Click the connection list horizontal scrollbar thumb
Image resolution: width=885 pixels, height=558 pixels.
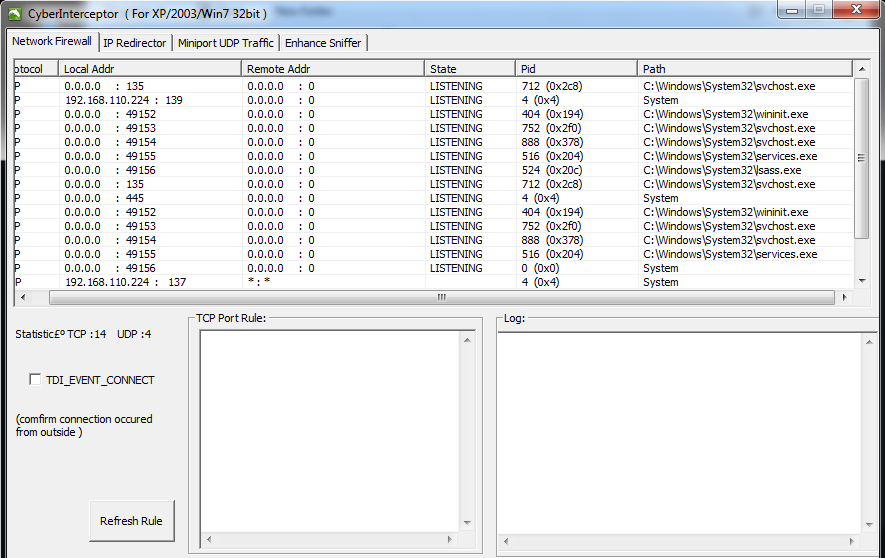[442, 297]
